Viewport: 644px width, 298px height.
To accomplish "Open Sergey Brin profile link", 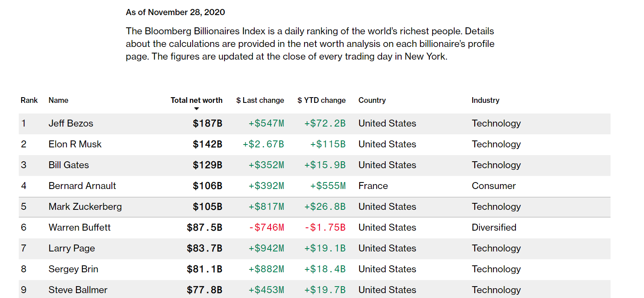I will (73, 269).
